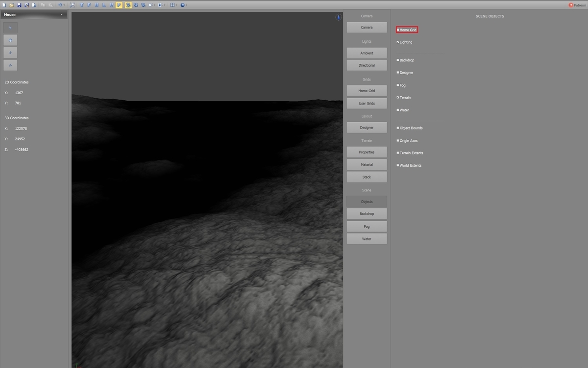Image resolution: width=588 pixels, height=368 pixels.
Task: Enable the Backdrop checkbox in Scene Objects
Action: click(x=398, y=60)
